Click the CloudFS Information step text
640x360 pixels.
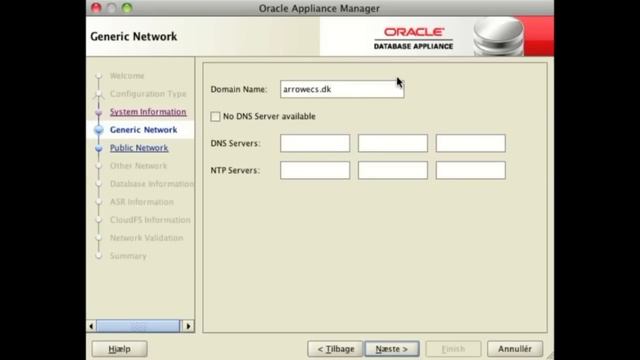click(150, 220)
